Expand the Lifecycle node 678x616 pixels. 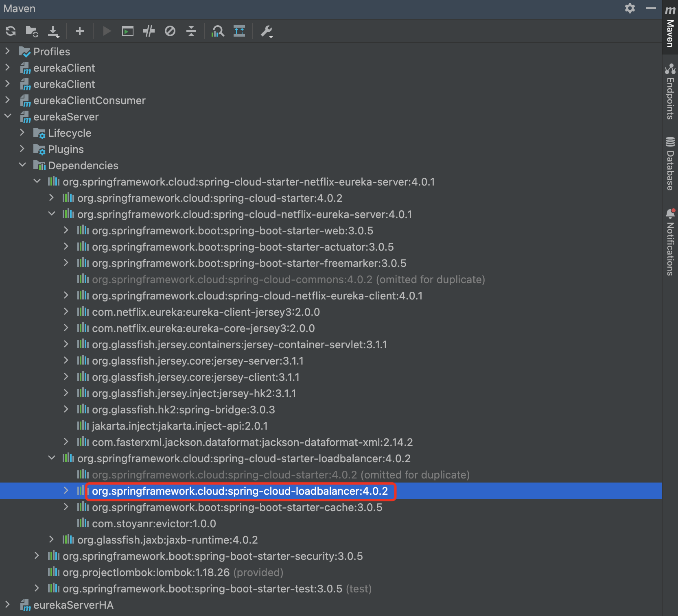(22, 133)
